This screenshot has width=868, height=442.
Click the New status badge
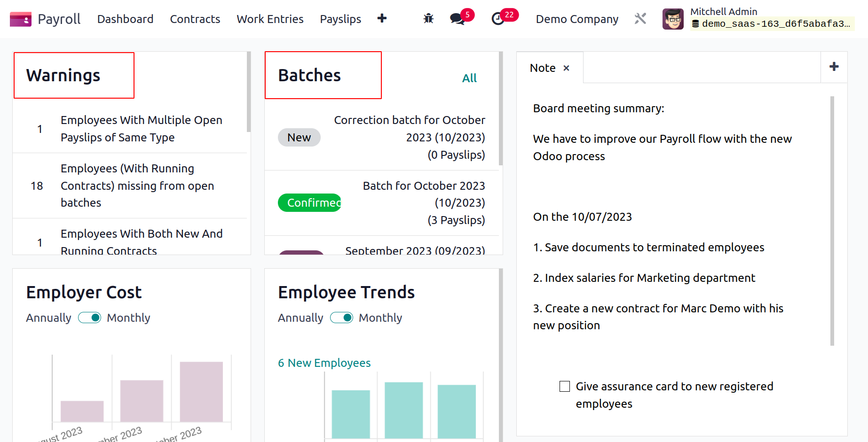pyautogui.click(x=299, y=137)
